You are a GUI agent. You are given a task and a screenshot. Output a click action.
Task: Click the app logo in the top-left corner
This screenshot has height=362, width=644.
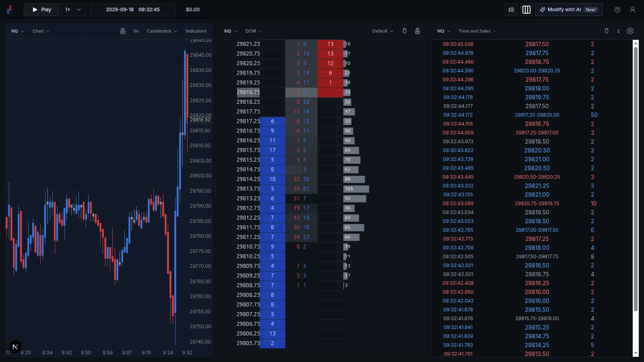point(9,9)
